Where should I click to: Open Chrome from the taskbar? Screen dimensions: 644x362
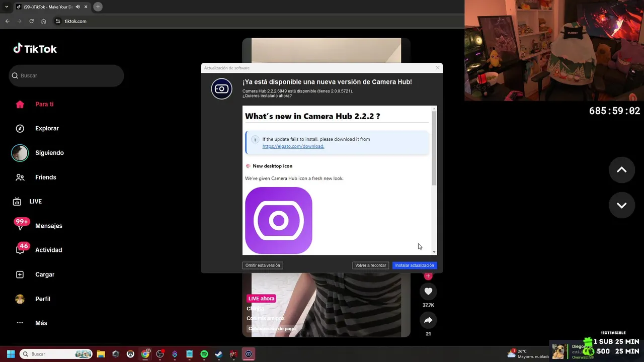[x=145, y=354]
